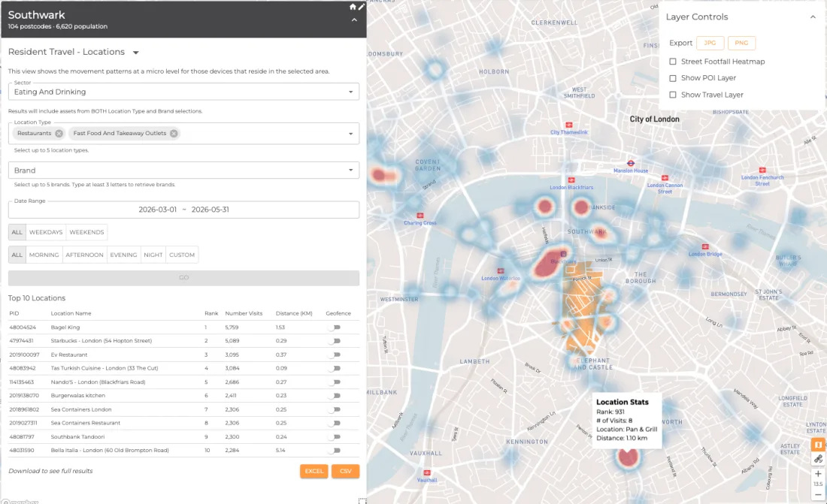Collapse the Layer Controls panel
The image size is (827, 504).
813,17
